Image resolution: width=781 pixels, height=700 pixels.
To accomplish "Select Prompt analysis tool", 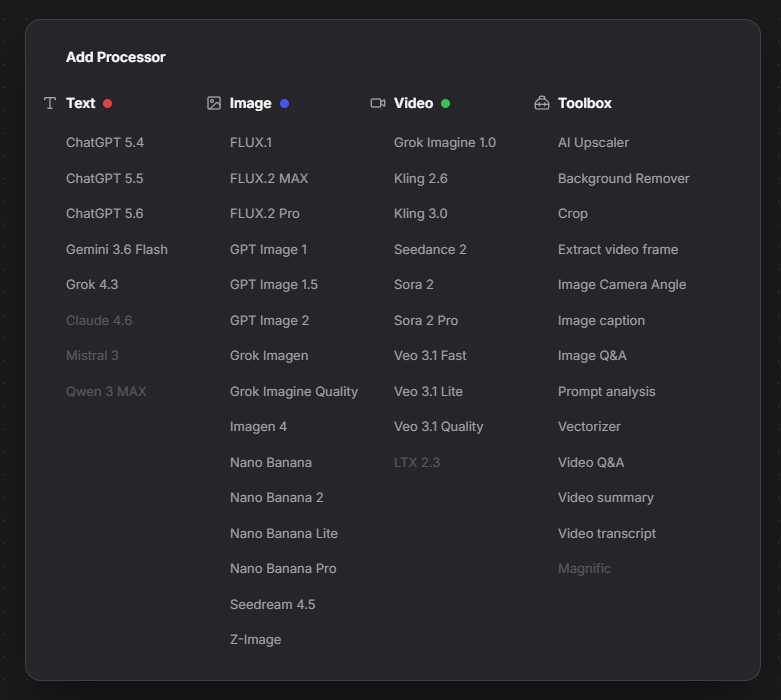I will (607, 391).
